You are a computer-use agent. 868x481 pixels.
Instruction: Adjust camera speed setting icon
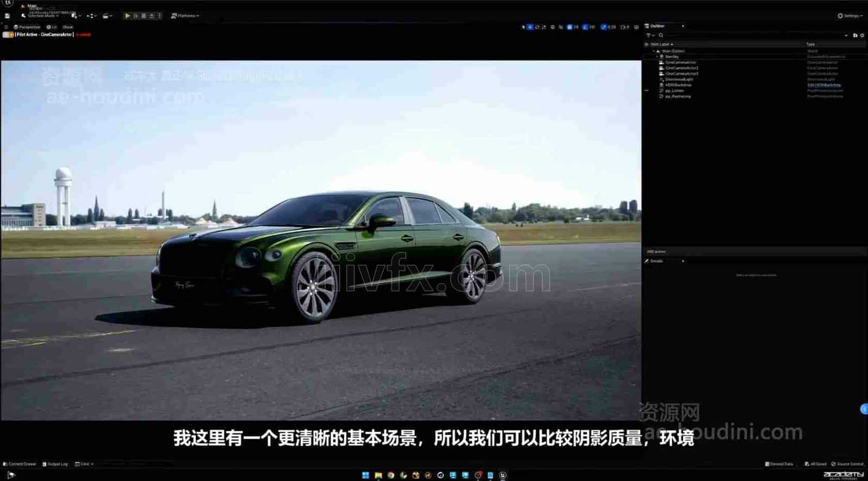click(625, 27)
